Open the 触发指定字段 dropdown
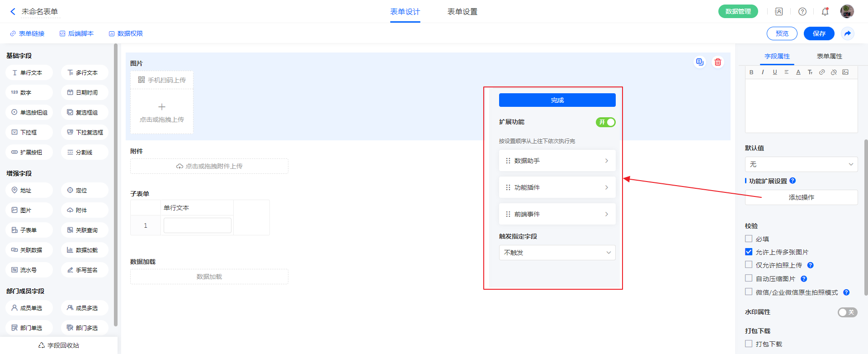Viewport: 868px width, 354px height. click(x=557, y=253)
